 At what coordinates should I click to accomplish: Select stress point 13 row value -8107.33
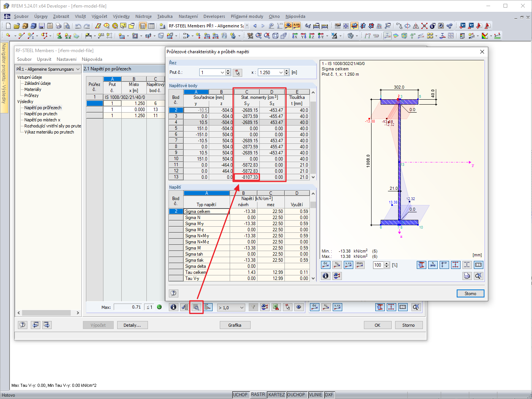pos(247,177)
